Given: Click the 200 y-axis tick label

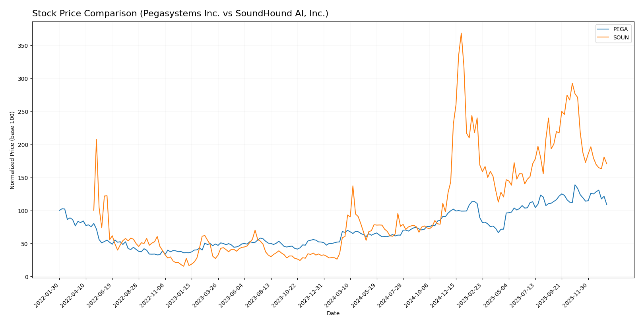Looking at the screenshot, I should click(x=23, y=145).
